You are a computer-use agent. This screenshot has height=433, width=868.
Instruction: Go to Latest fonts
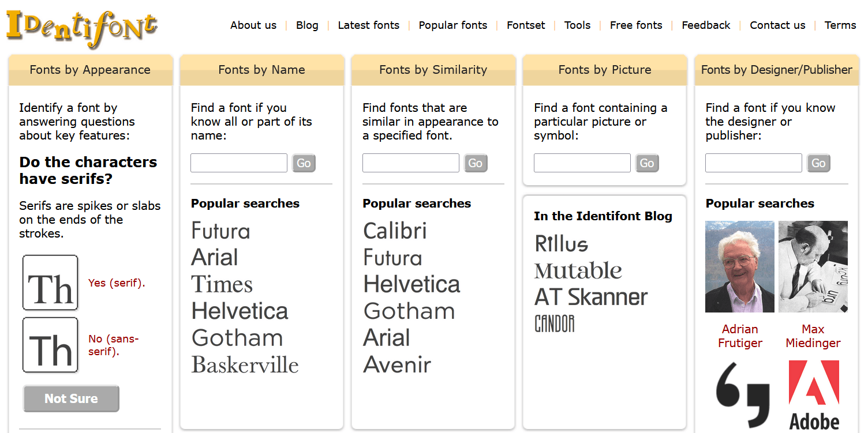(x=369, y=25)
